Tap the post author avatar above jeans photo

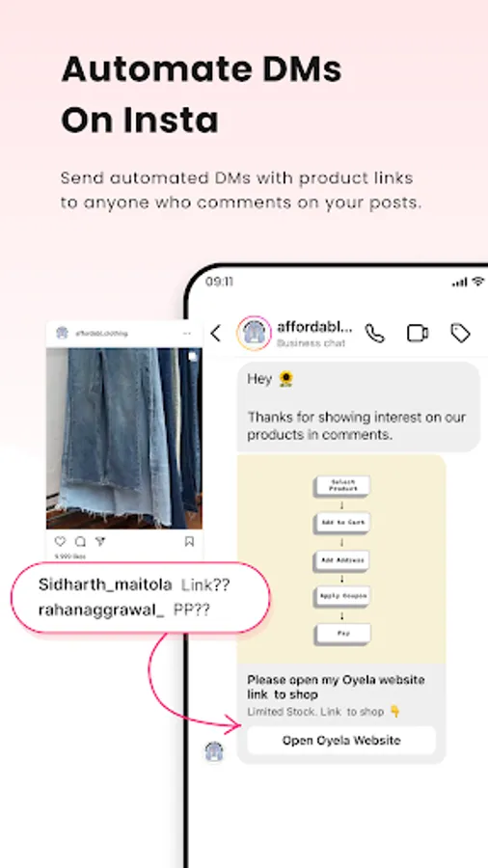point(62,334)
